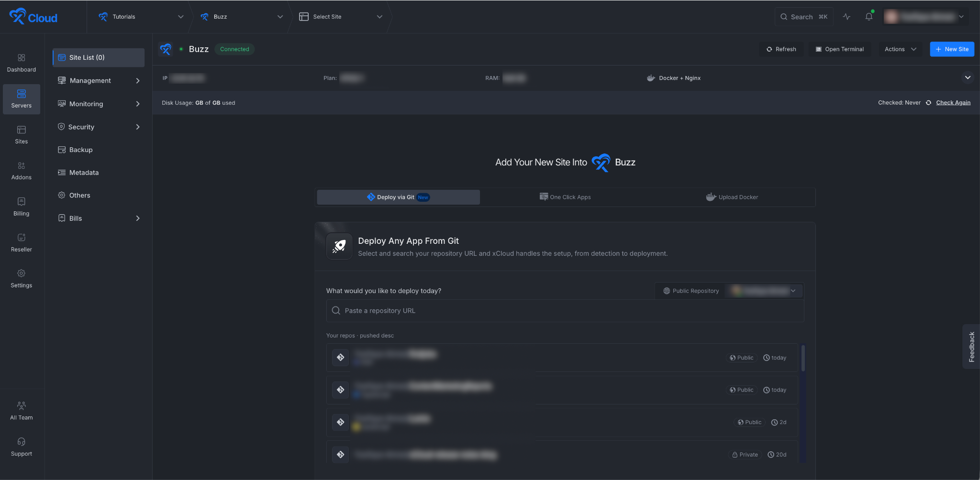
Task: Switch to the Upload Docker tab
Action: pos(732,197)
